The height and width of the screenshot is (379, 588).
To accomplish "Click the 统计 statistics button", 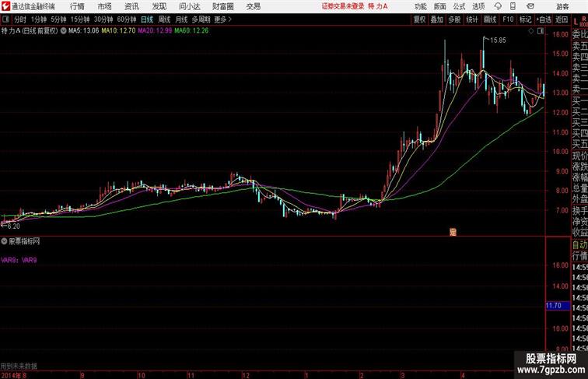I will (472, 19).
